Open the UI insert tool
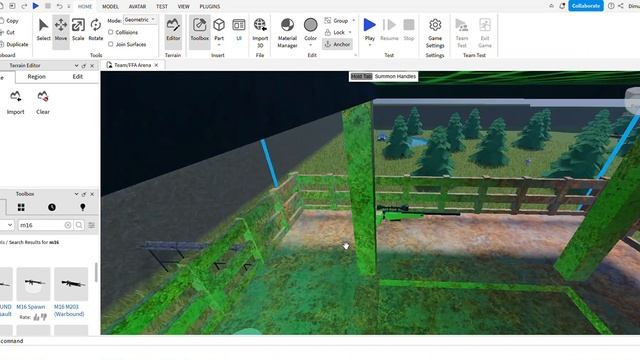640x360 pixels. point(239,29)
